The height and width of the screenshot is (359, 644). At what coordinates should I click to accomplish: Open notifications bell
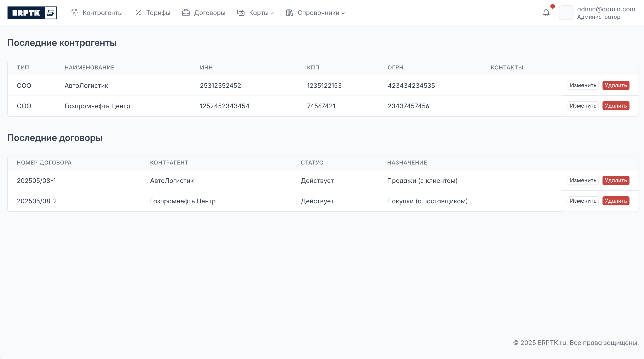point(546,13)
